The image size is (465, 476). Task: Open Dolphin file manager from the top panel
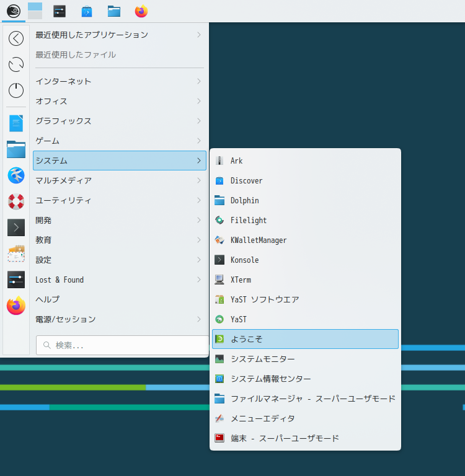(114, 12)
